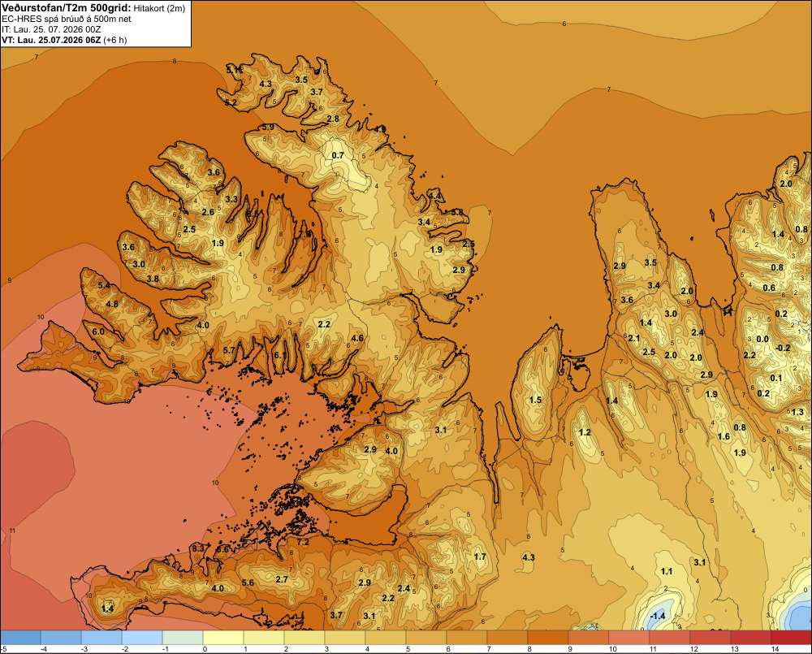
Task: Select the legend swatch between 9 and 10
Action: 588,638
